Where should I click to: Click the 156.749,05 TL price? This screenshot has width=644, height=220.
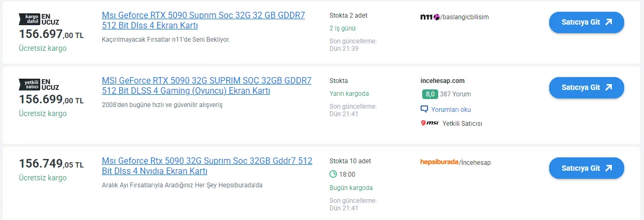[x=51, y=164]
